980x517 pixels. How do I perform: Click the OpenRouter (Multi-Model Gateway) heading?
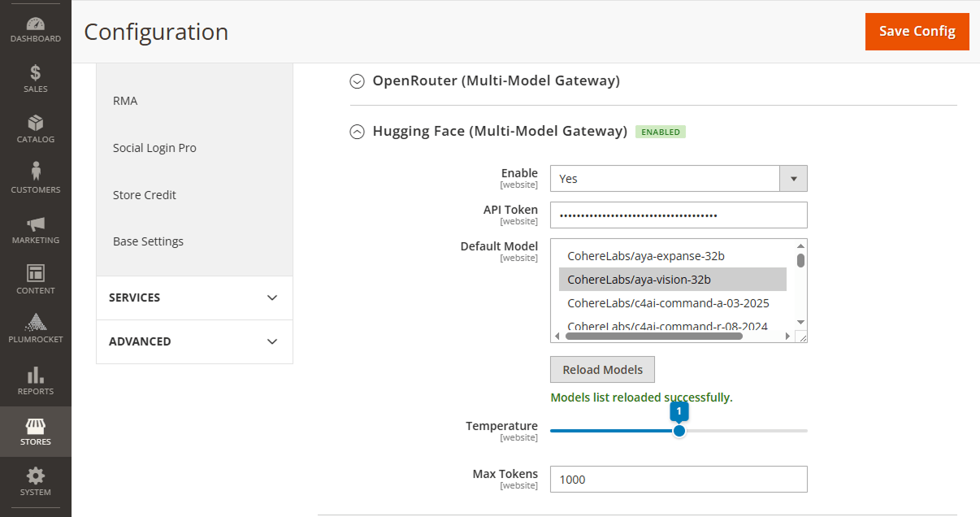(x=496, y=80)
